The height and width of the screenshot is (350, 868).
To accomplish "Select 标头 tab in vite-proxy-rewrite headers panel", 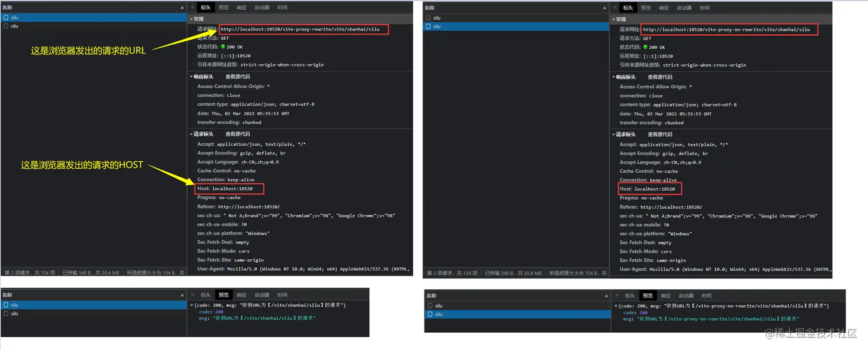I will pos(206,7).
